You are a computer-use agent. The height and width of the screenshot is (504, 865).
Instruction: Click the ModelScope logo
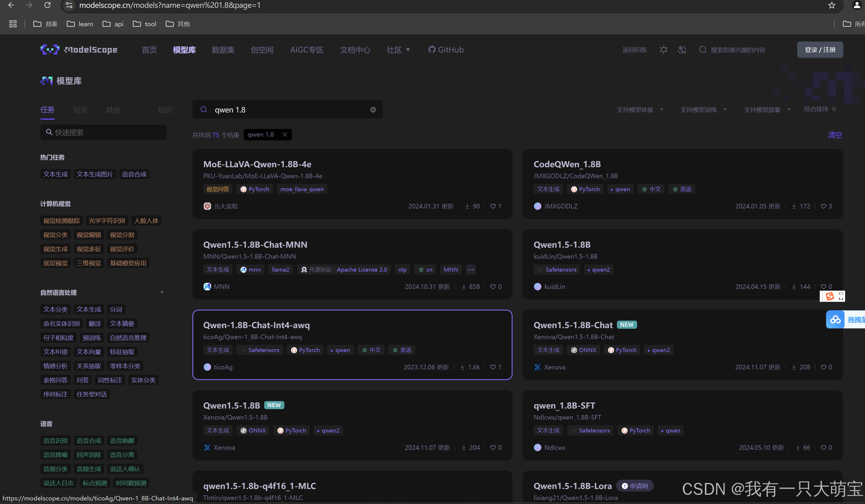coord(79,50)
